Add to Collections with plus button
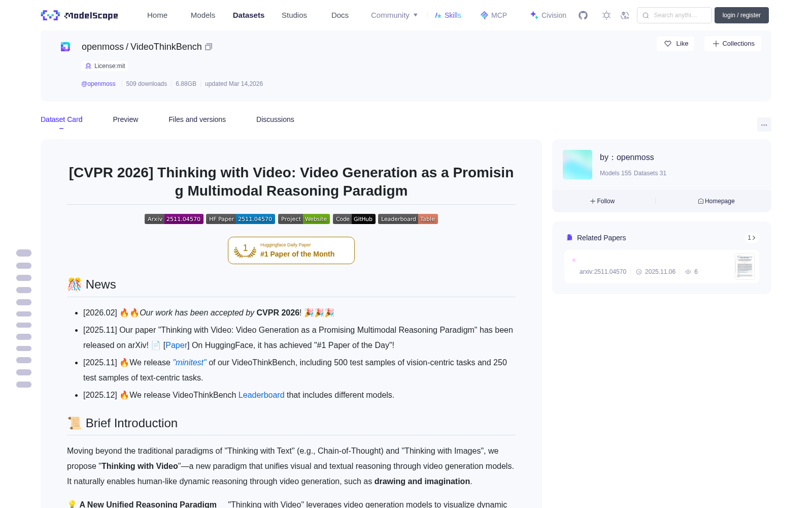This screenshot has height=508, width=812. coord(733,44)
